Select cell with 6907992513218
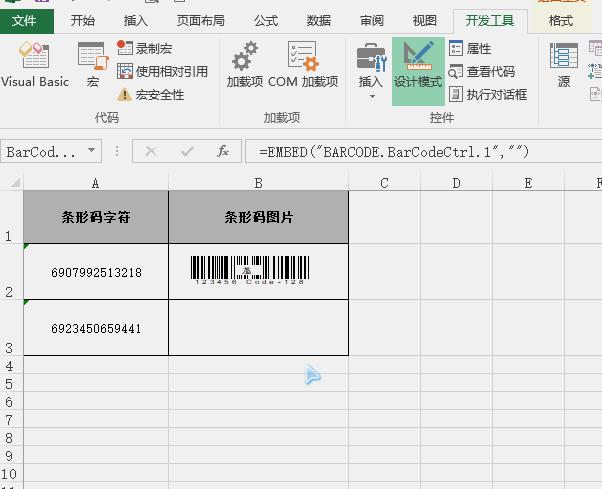 click(x=96, y=272)
